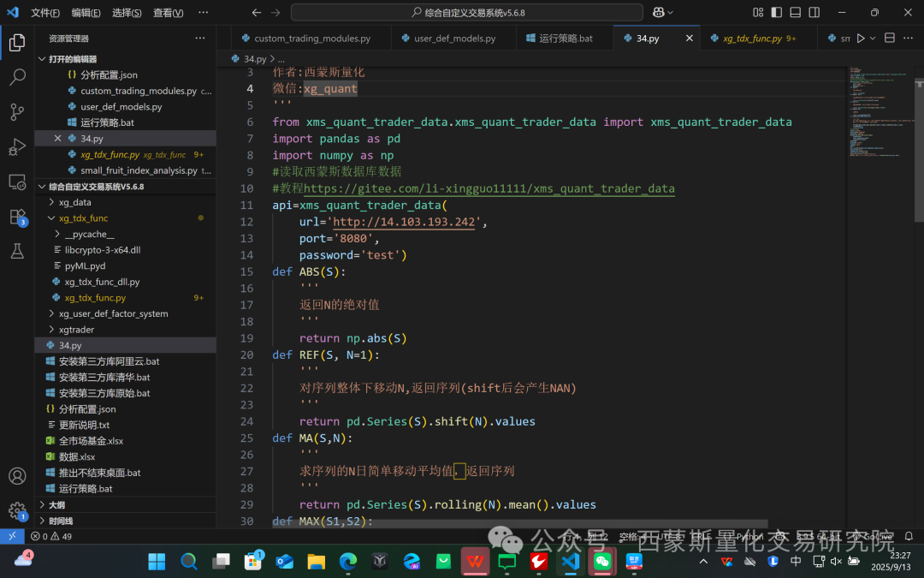Open the Copilot chat icon

pyautogui.click(x=658, y=12)
